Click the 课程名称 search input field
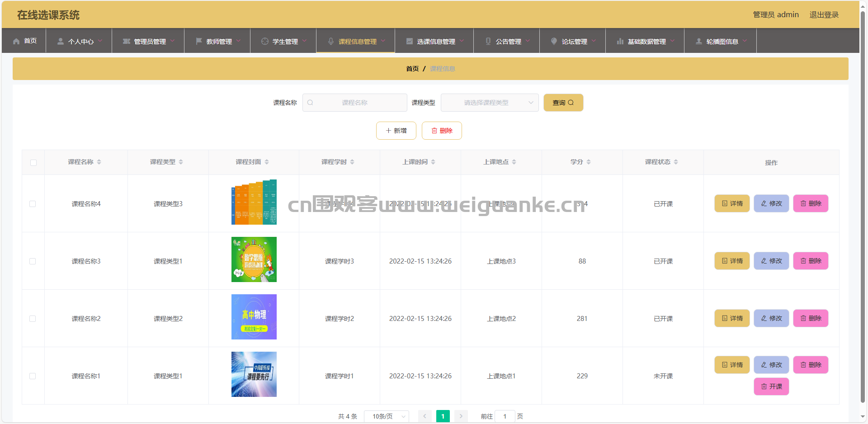 355,103
